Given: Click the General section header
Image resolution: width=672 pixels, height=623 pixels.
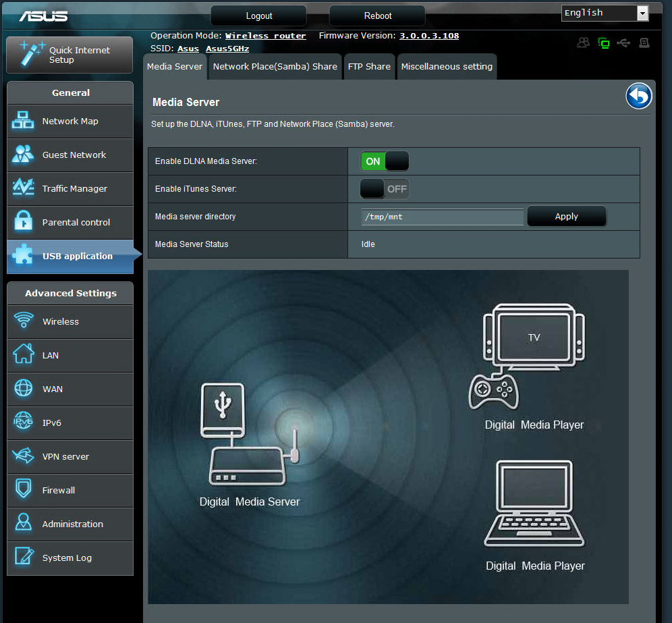Looking at the screenshot, I should pos(70,92).
